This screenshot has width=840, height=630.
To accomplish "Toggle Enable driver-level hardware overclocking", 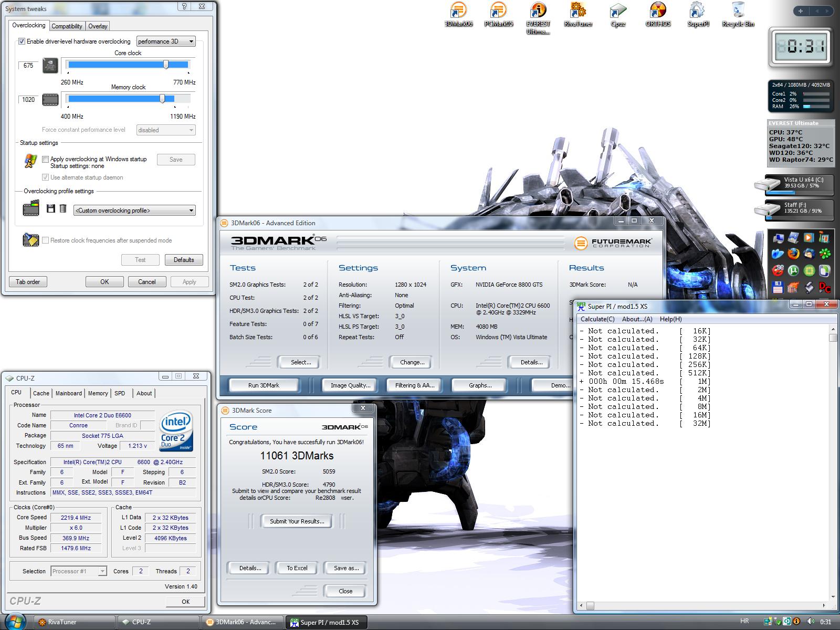I will click(22, 41).
